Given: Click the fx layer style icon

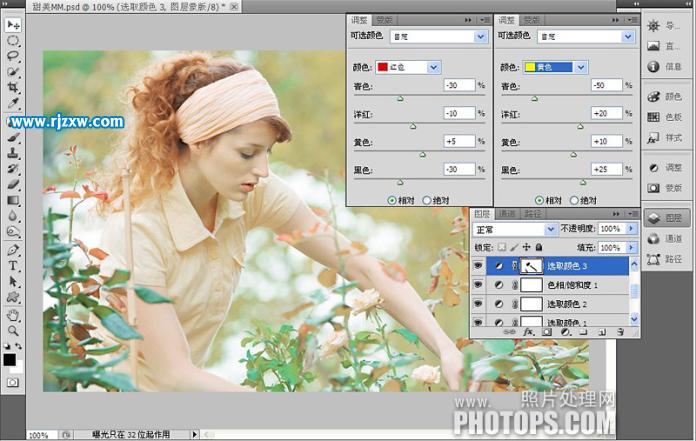Looking at the screenshot, I should [x=528, y=331].
